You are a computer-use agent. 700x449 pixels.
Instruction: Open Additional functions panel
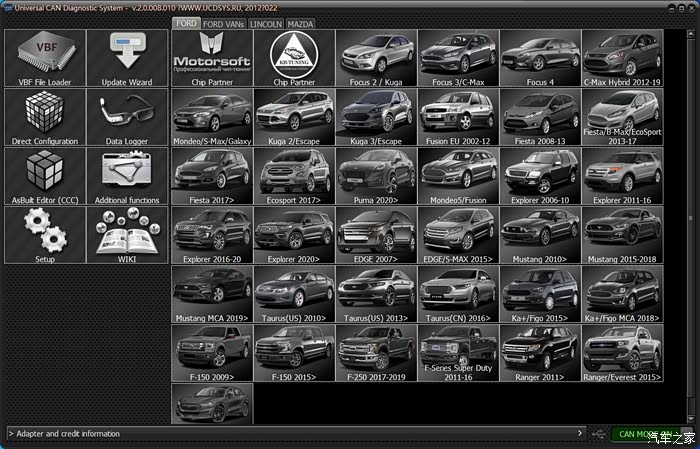(127, 176)
